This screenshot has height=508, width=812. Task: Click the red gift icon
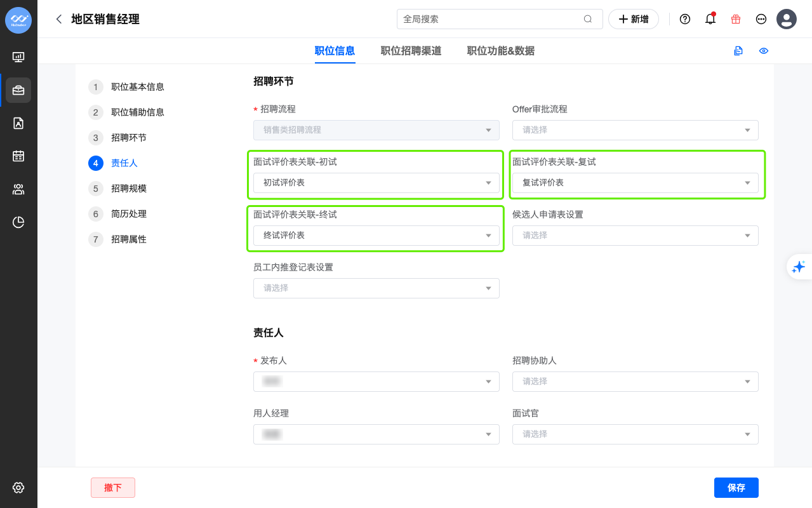(x=736, y=19)
